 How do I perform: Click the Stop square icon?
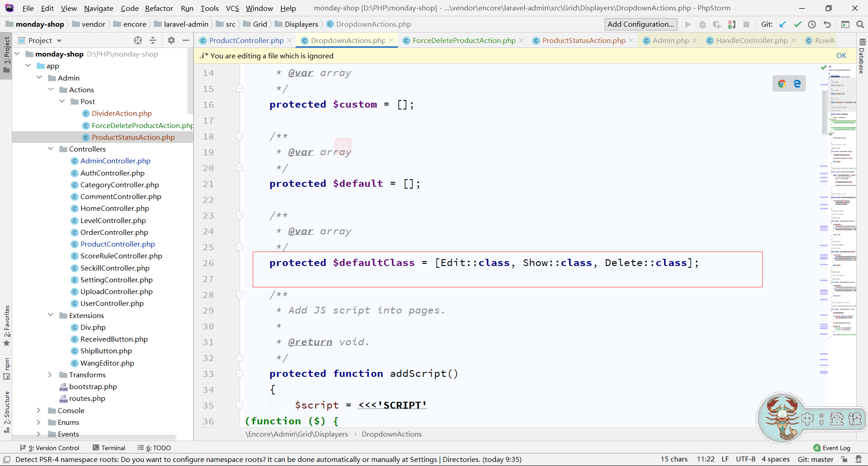pos(746,24)
